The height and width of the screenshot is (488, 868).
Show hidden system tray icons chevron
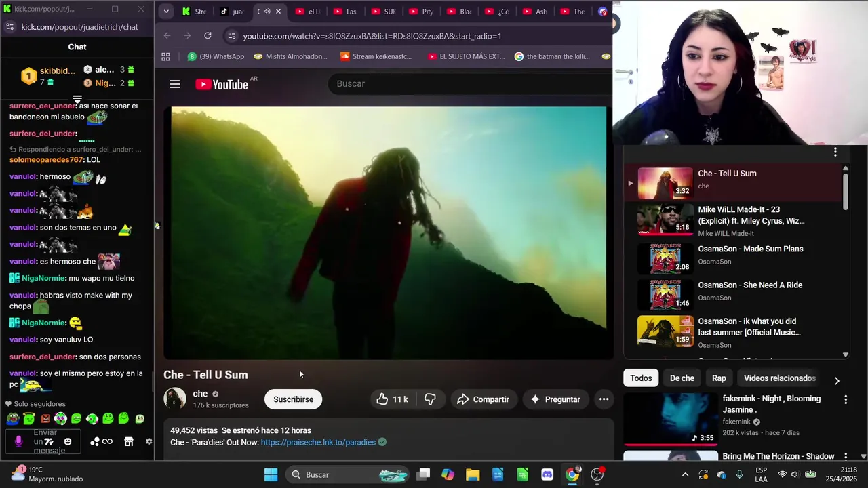coord(685,474)
